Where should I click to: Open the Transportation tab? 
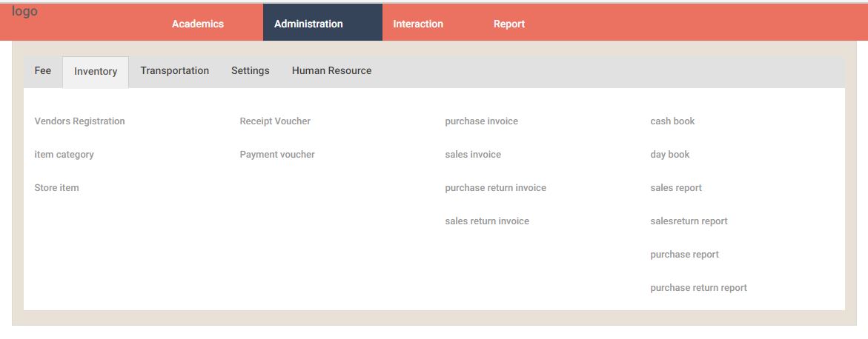(174, 71)
